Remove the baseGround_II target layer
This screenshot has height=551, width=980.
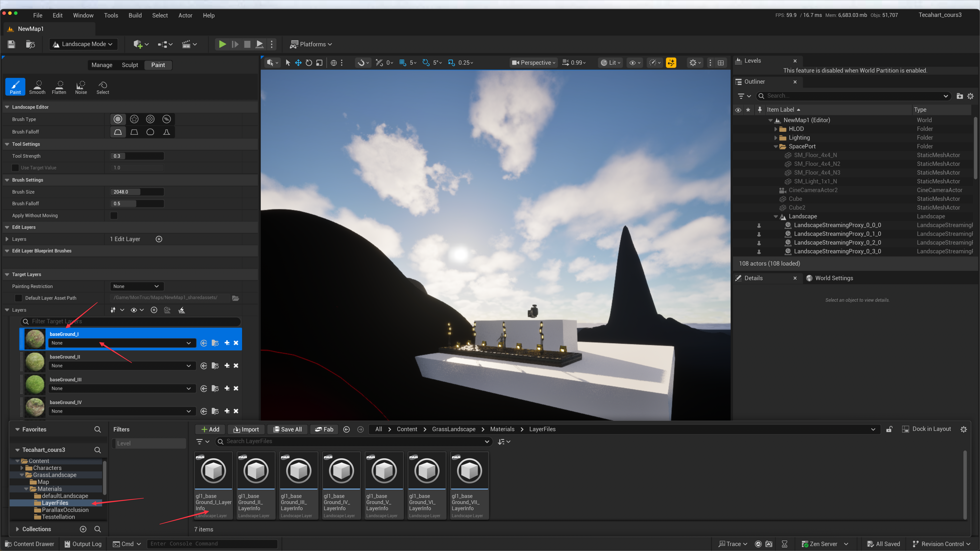point(236,366)
